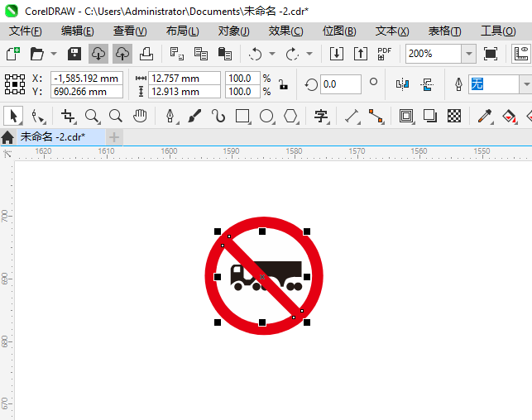Click the Home welcome screen icon

(7, 137)
